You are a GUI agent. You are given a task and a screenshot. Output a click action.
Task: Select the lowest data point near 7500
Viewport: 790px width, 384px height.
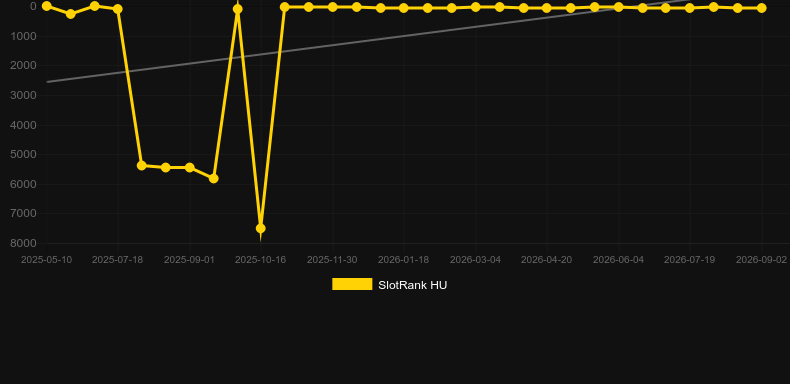pos(260,228)
